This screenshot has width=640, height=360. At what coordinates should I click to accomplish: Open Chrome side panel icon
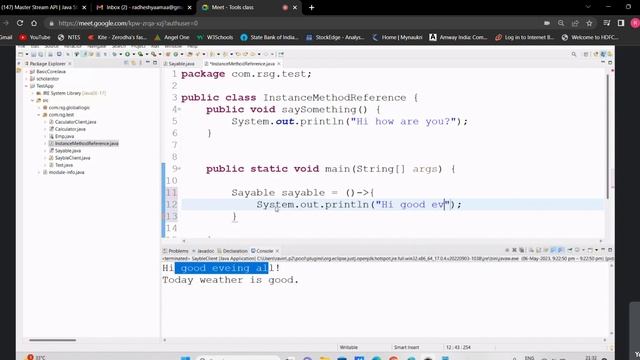621,23
